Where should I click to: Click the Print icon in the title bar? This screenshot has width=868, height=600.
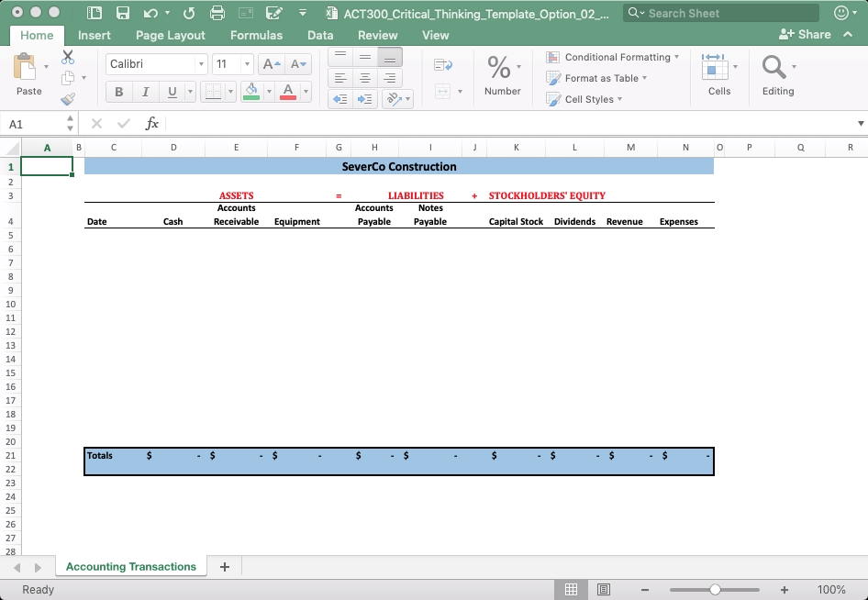pyautogui.click(x=217, y=14)
